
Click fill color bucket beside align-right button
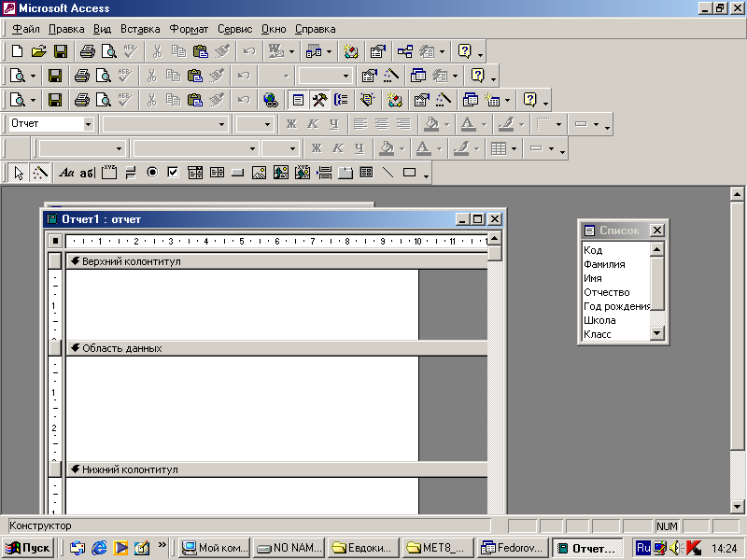click(431, 124)
